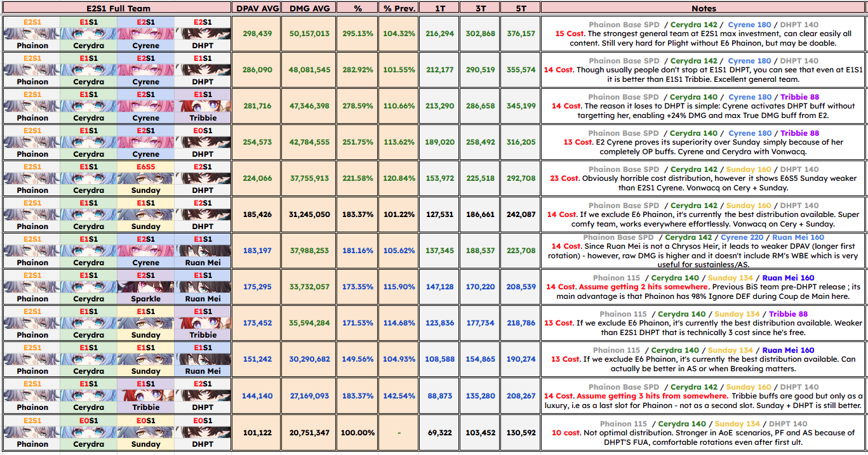Screen dimensions: 868x455
Task: Click Cerydra portrait in the 286,090 row
Action: (88, 70)
